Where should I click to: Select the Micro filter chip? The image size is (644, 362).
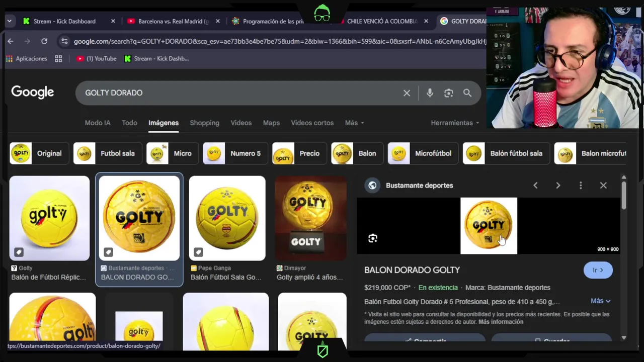click(173, 153)
